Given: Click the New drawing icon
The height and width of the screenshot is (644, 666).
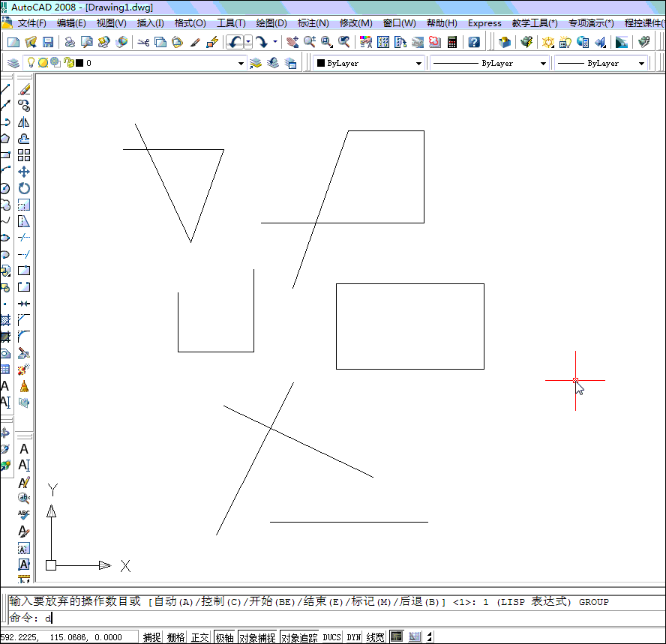Looking at the screenshot, I should point(13,42).
